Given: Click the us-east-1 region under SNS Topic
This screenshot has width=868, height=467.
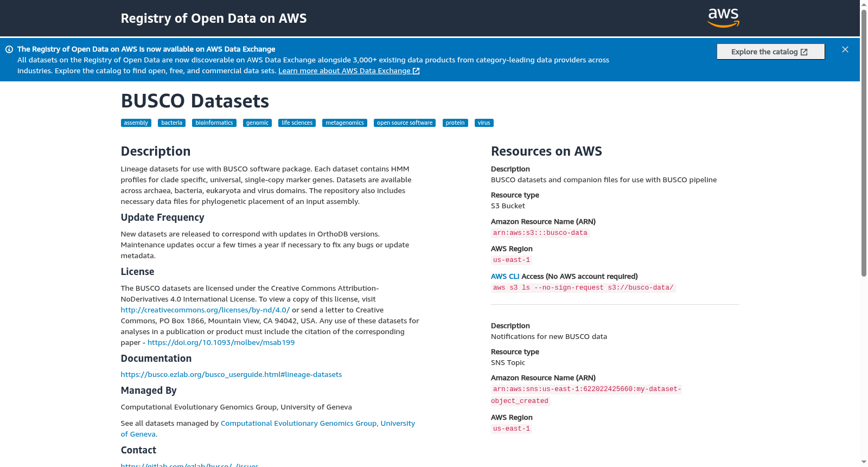Looking at the screenshot, I should pos(512,428).
